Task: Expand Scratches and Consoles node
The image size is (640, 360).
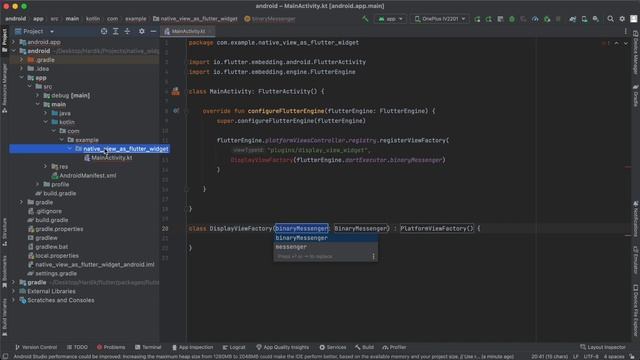Action: (x=13, y=300)
